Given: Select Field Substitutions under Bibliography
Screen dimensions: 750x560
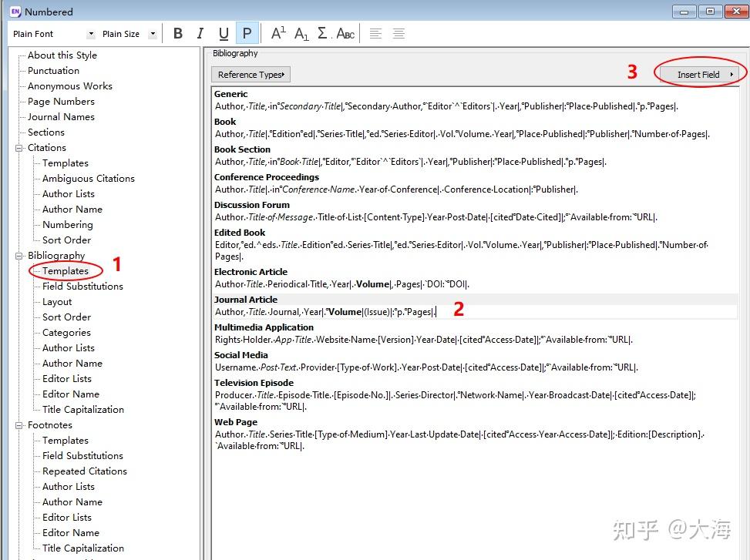Looking at the screenshot, I should 82,287.
